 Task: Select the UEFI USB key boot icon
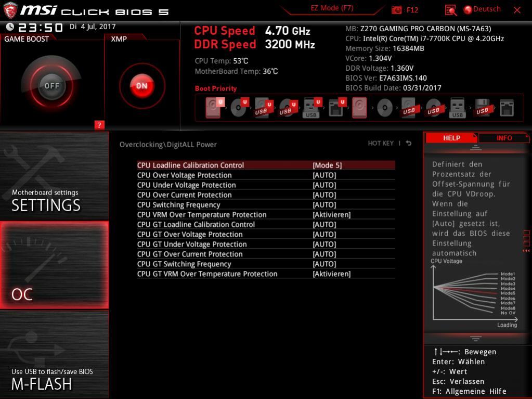(x=312, y=108)
